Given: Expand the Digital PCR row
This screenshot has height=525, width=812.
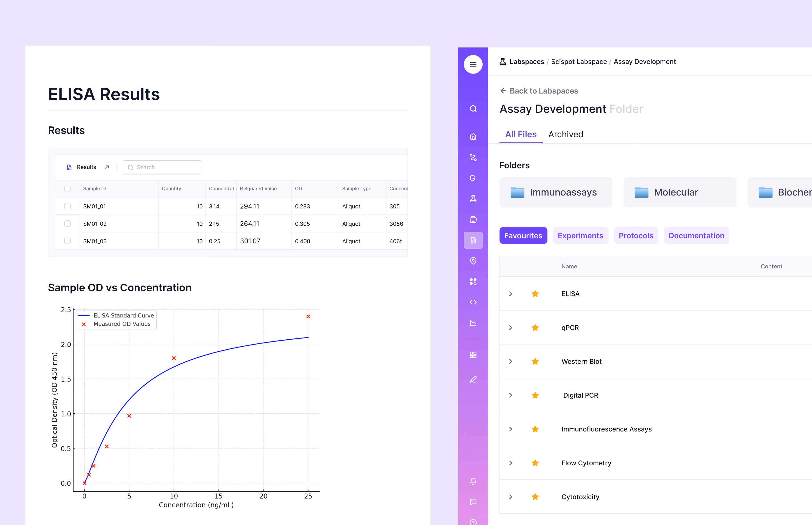Looking at the screenshot, I should coord(511,395).
